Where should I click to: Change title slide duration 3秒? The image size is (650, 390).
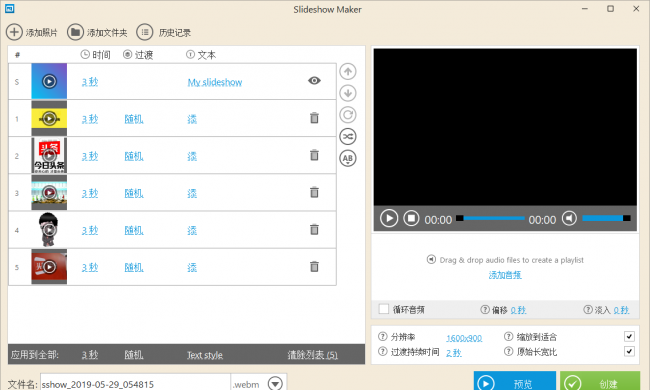tap(90, 82)
